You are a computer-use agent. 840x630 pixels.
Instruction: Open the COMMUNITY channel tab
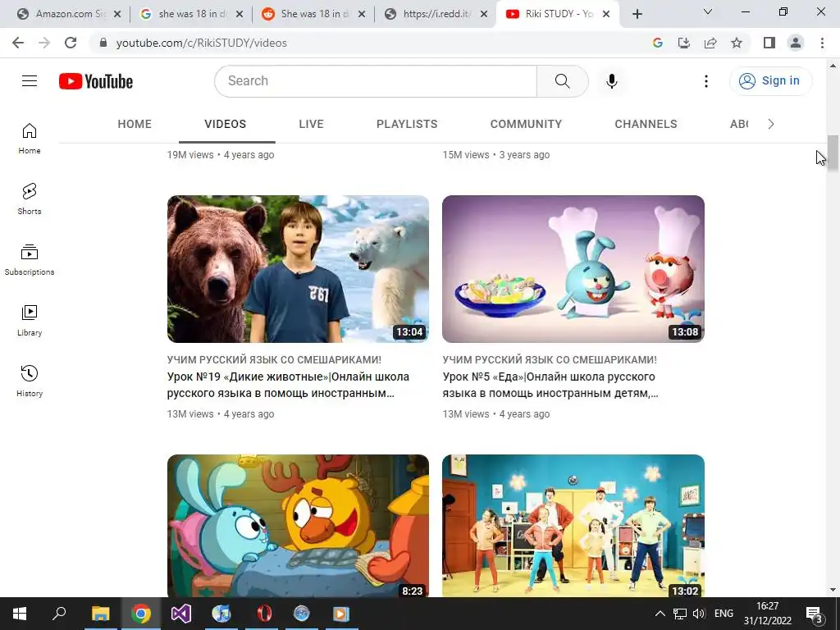click(x=526, y=125)
